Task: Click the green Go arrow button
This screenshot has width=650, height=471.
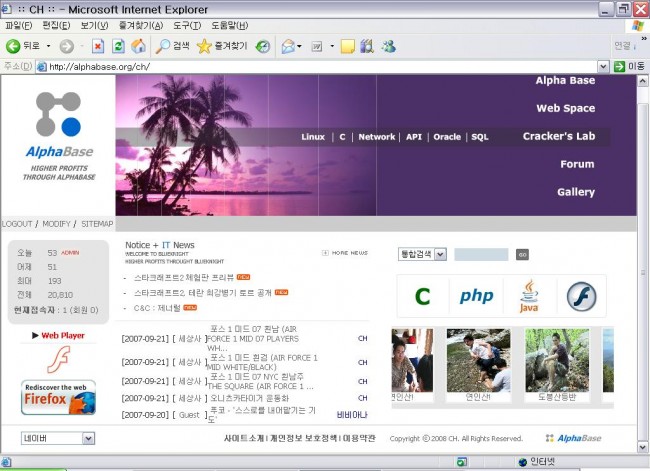Action: 619,66
